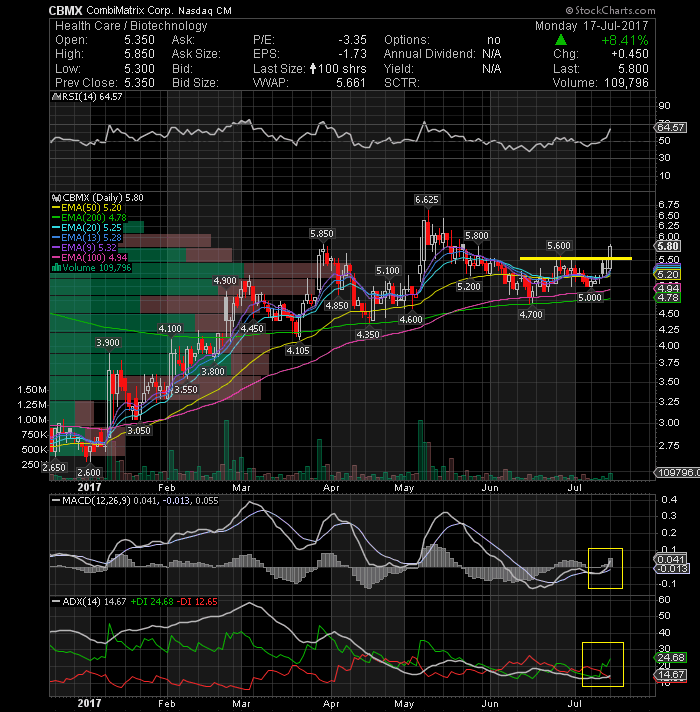700x712 pixels.
Task: Click the up arrow before 100 shrs
Action: tap(313, 69)
